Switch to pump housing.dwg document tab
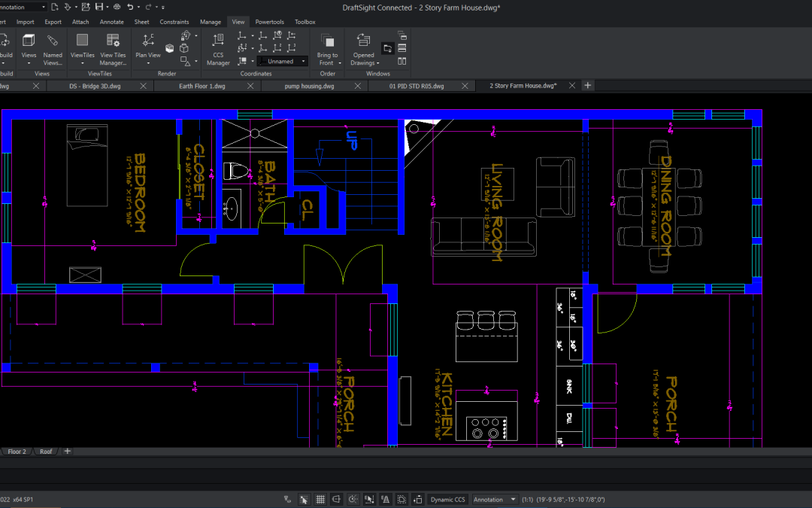The width and height of the screenshot is (812, 508). click(309, 86)
